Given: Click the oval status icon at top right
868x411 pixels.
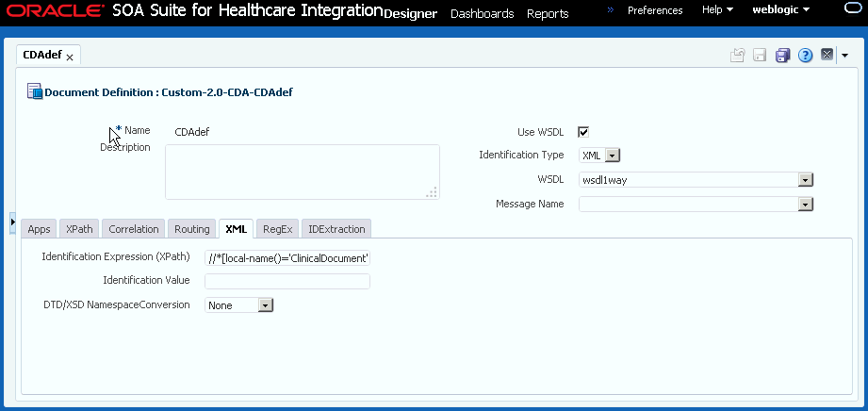Looking at the screenshot, I should [x=855, y=8].
